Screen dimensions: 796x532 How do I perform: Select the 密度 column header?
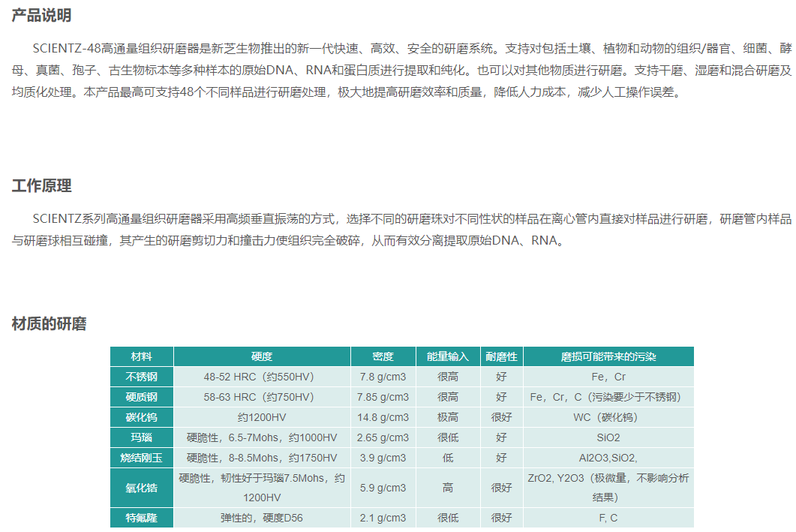click(x=383, y=356)
